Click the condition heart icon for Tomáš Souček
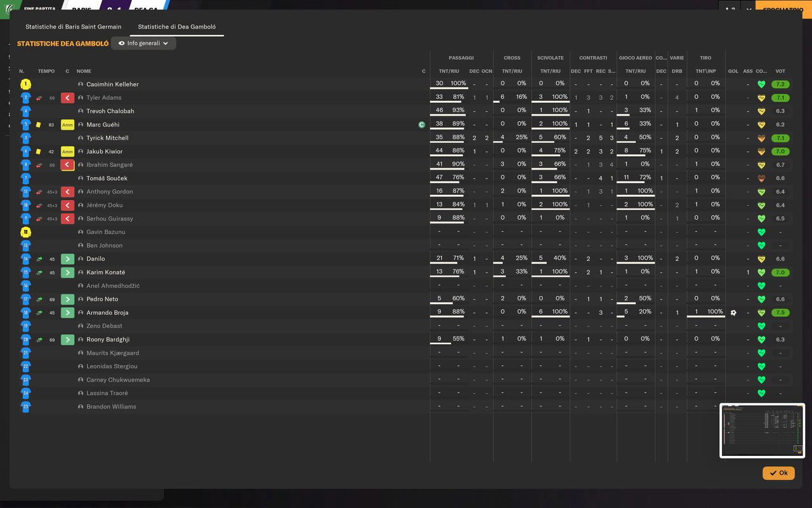 pos(761,178)
